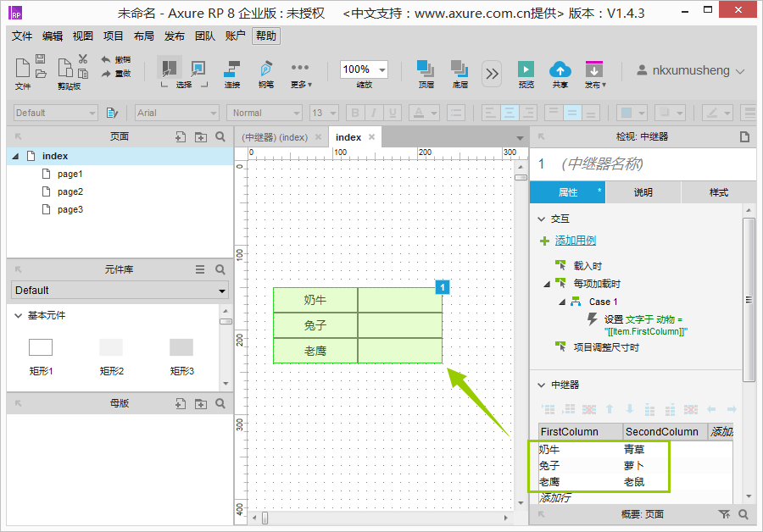Click the 添加行 row in dataset
This screenshot has height=532, width=763.
click(555, 497)
